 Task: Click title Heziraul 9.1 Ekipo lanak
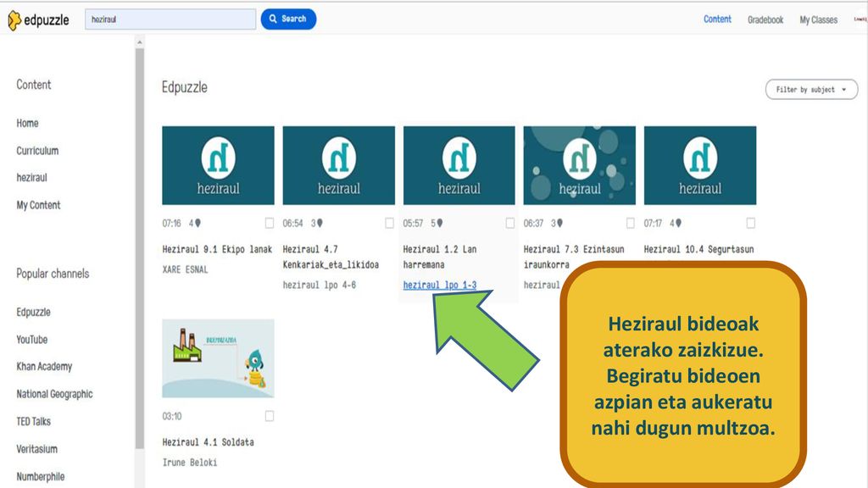217,250
